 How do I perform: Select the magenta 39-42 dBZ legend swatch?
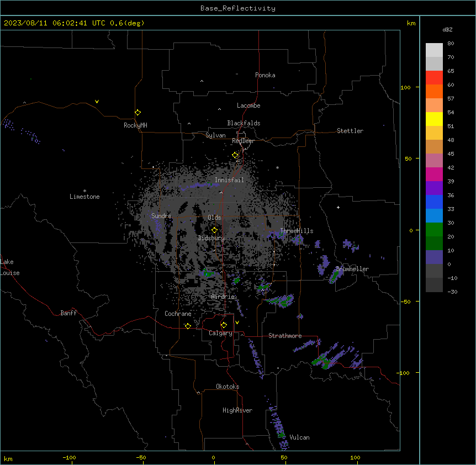coord(434,174)
